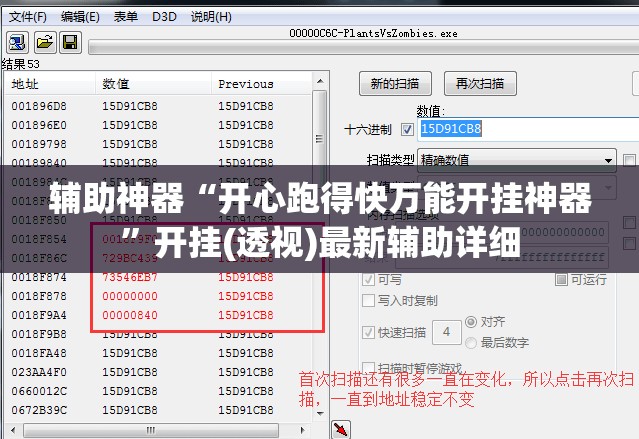Click the floppy disk save icon
Viewport: 639px width, 439px height.
coord(71,42)
